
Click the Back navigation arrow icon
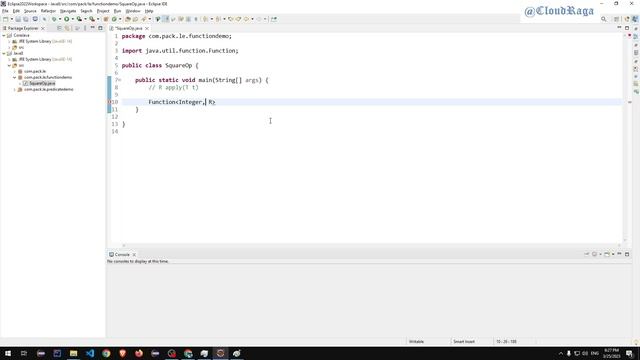coord(246,19)
